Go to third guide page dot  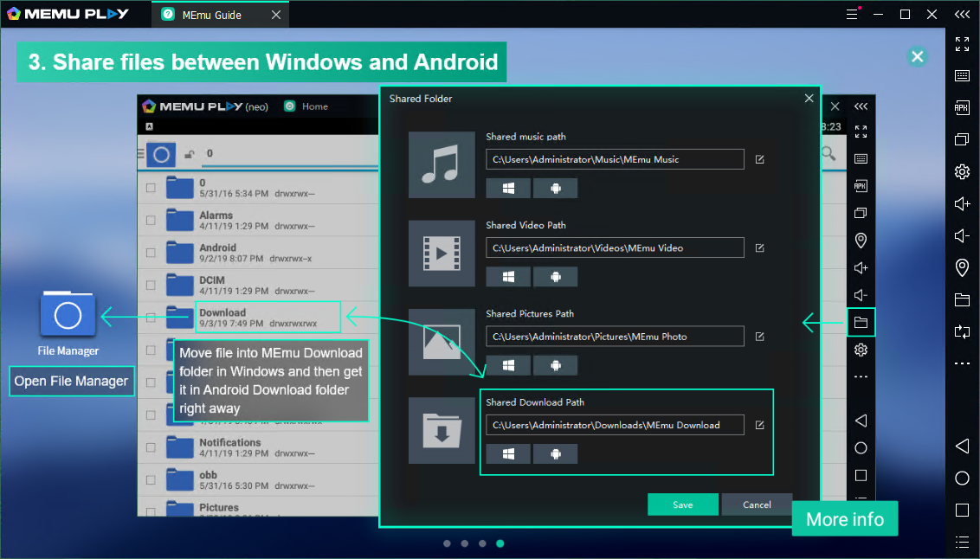tap(482, 543)
